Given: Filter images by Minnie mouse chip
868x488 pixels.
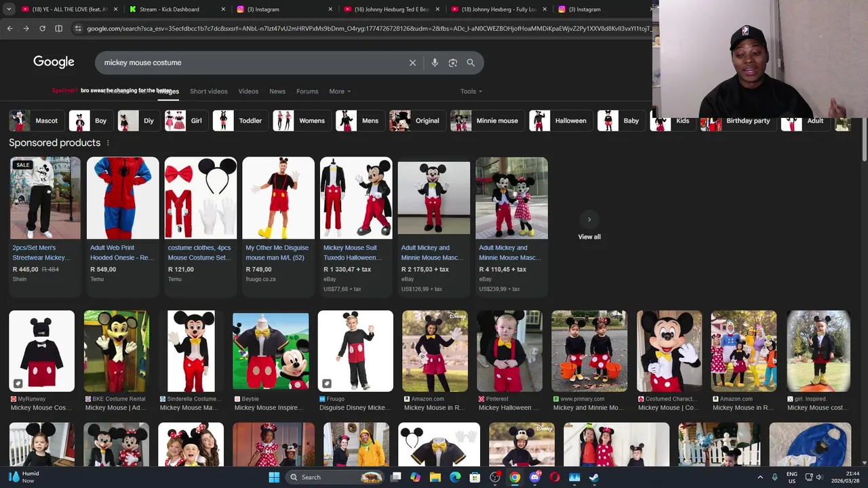Looking at the screenshot, I should point(486,121).
